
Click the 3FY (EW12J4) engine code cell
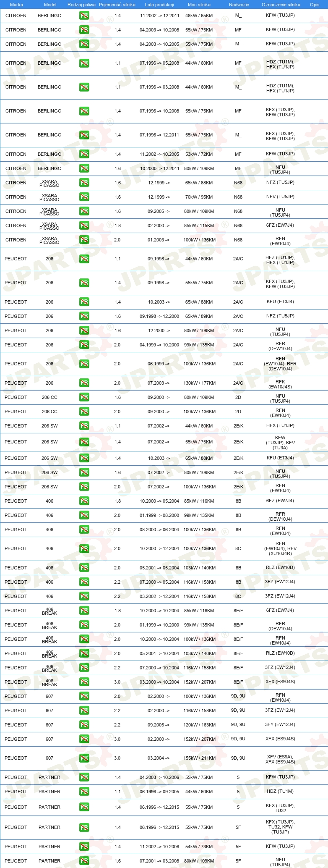point(280,724)
